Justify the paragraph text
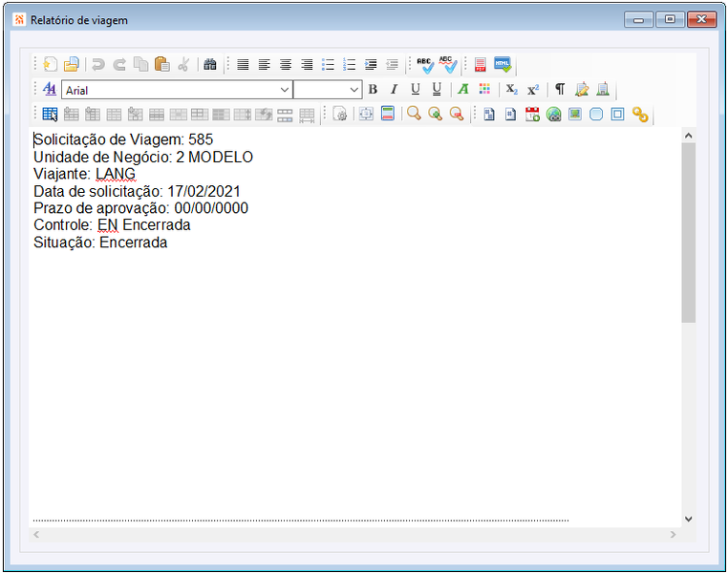 (x=243, y=64)
